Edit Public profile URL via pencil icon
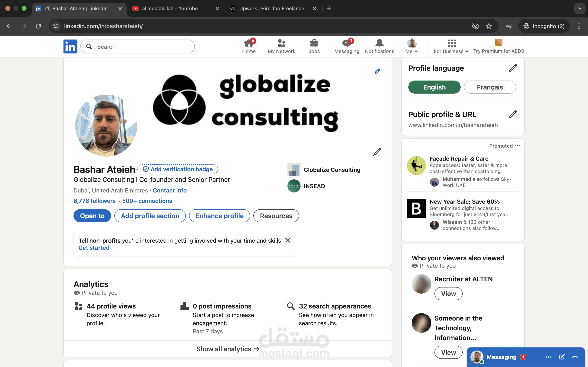588x367 pixels. [x=513, y=114]
